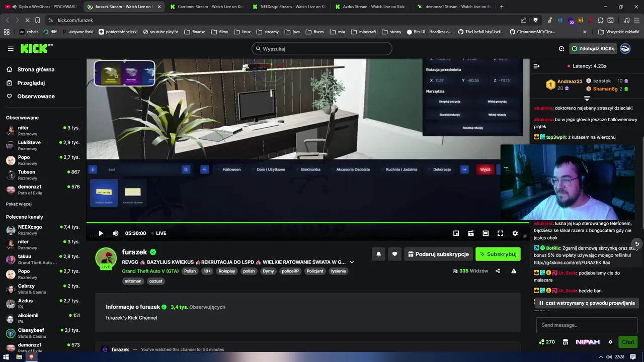Click the KICK logo
The width and height of the screenshot is (644, 362).
click(36, 48)
